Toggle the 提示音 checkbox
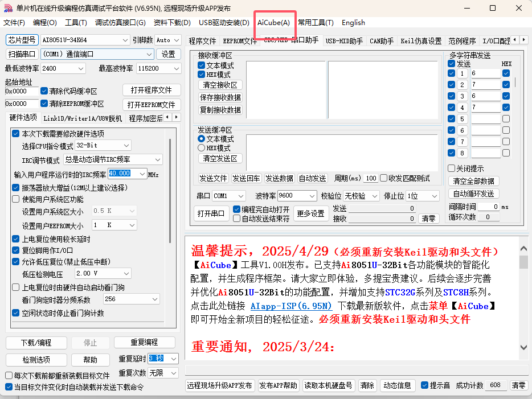Viewport: 532px width, 399px height. pos(424,385)
